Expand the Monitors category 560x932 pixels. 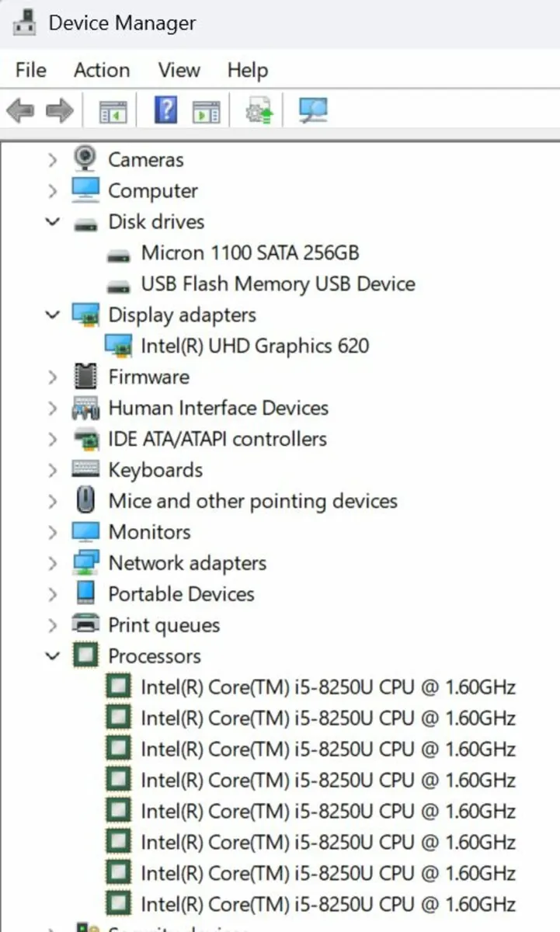[x=51, y=531]
